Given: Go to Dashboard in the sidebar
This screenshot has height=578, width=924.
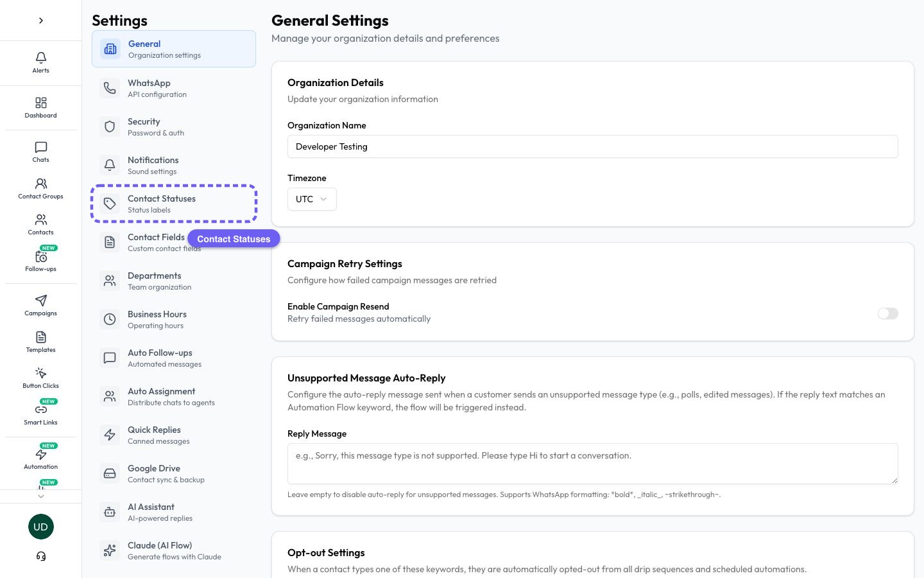Looking at the screenshot, I should [40, 107].
